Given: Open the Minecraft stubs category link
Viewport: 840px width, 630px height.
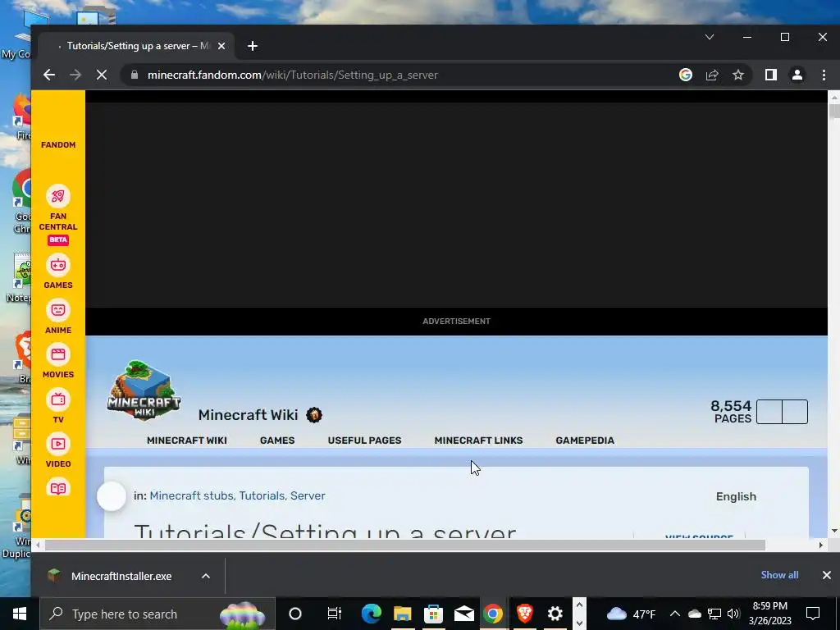Looking at the screenshot, I should [192, 496].
